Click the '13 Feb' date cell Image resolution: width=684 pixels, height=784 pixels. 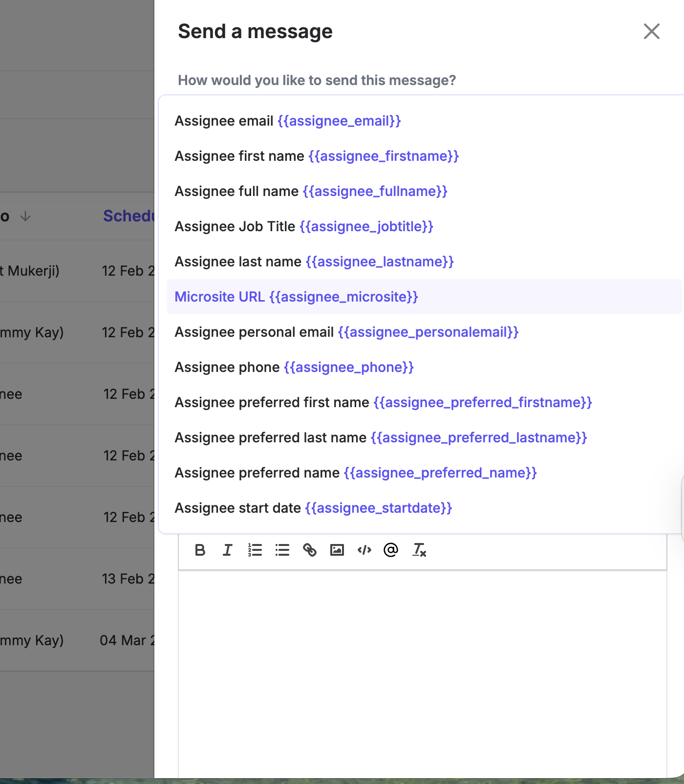click(x=128, y=579)
